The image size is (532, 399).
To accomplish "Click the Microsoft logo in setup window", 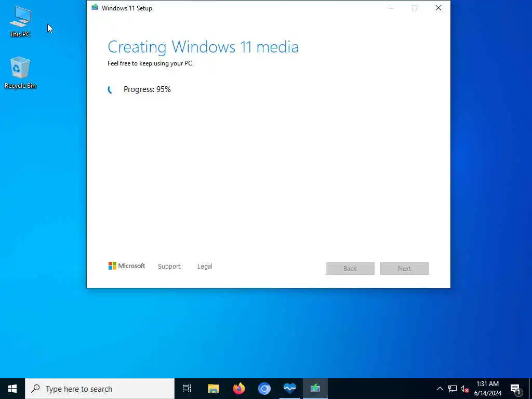I will (x=127, y=266).
